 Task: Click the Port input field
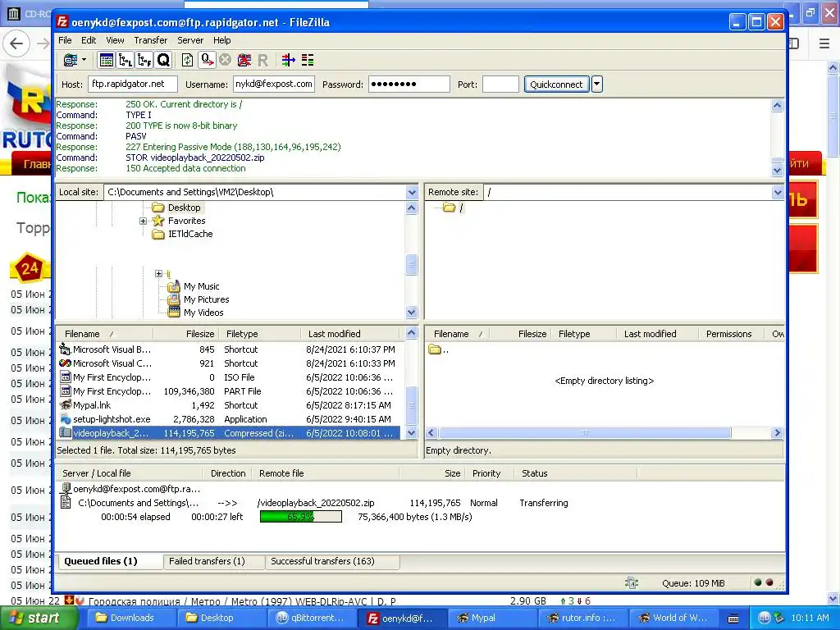[x=500, y=84]
